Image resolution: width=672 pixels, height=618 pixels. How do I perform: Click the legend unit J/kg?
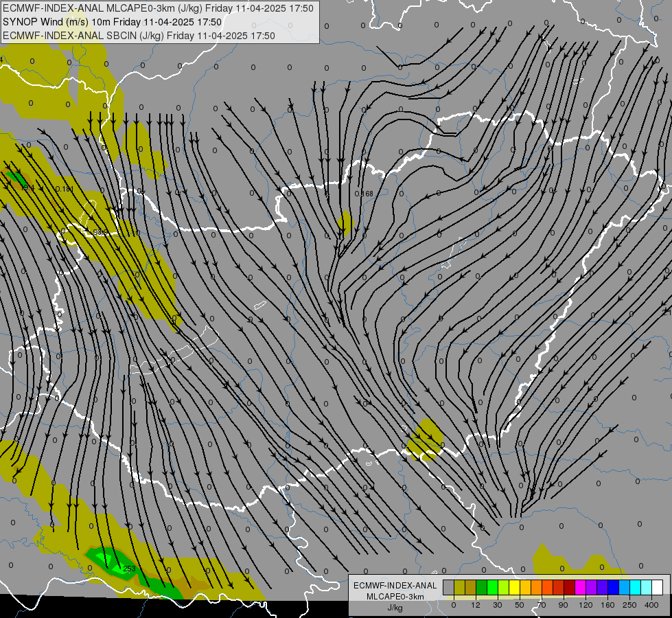pyautogui.click(x=395, y=608)
